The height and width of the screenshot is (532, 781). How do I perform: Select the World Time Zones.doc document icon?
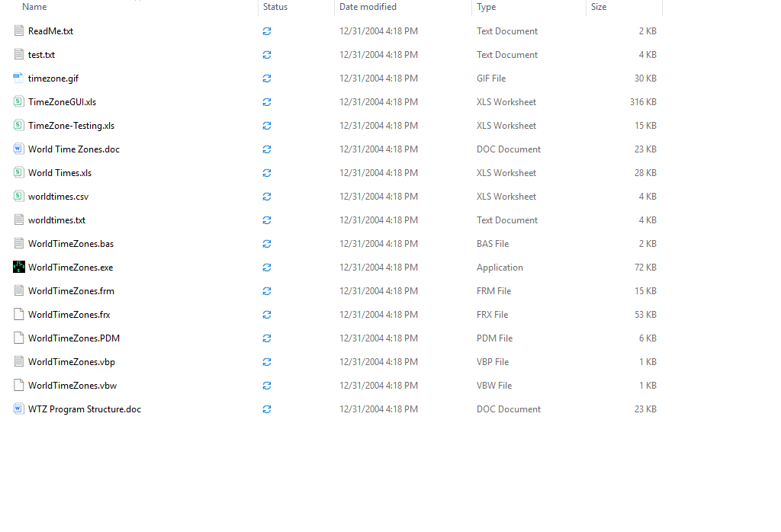(19, 149)
